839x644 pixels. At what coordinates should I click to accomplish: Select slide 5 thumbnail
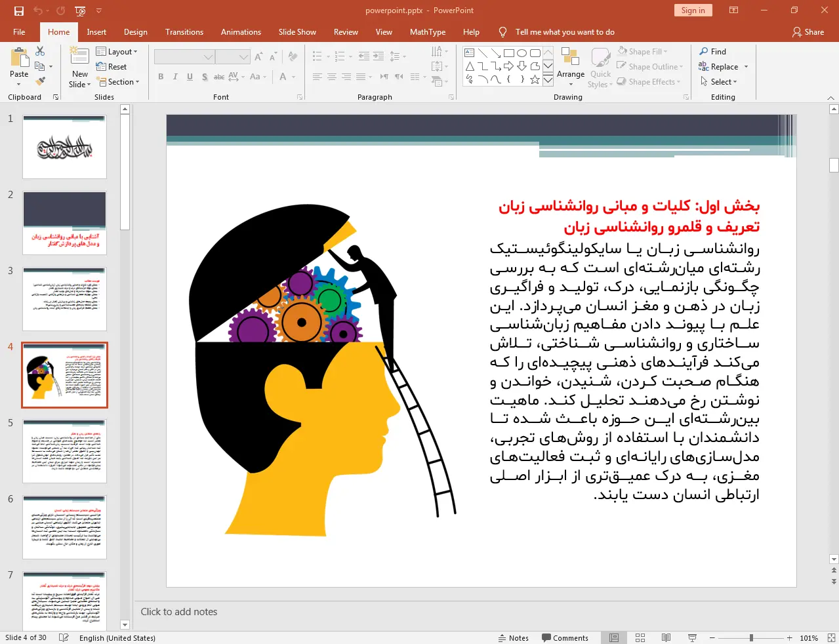click(64, 451)
